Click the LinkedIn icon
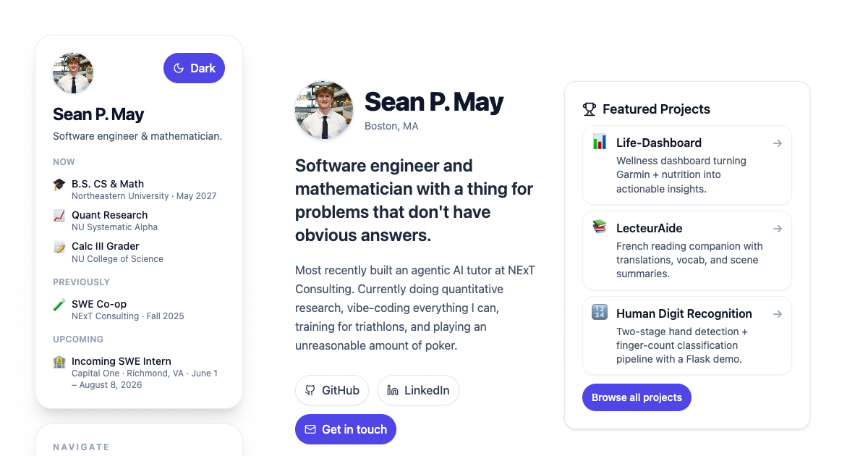868x456 pixels. pos(392,390)
